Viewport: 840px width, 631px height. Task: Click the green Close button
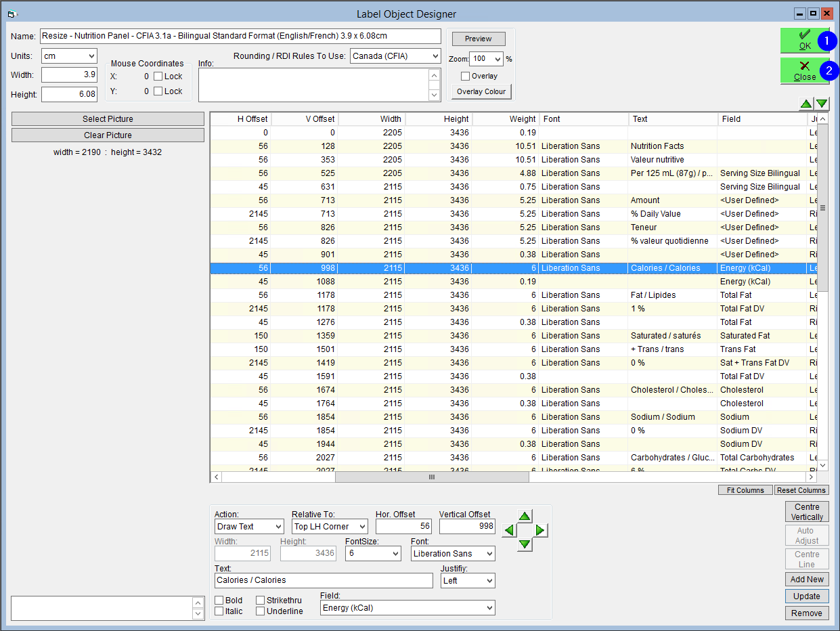tap(805, 71)
